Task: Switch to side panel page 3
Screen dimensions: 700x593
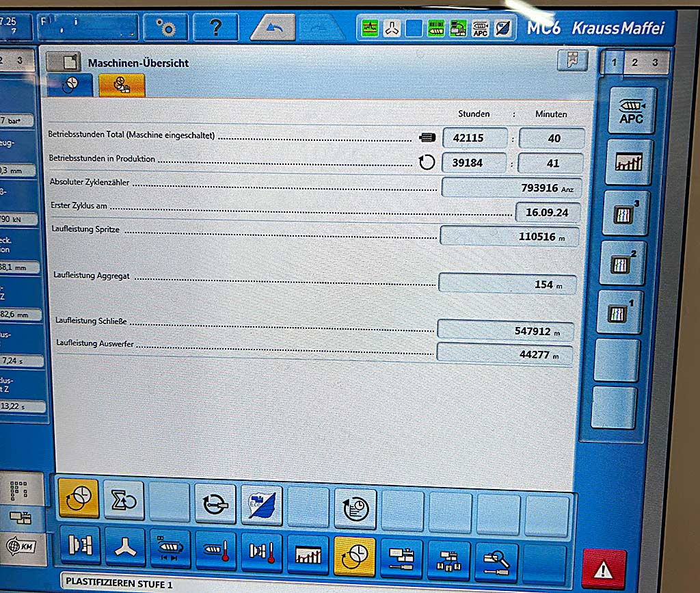Action: (655, 62)
